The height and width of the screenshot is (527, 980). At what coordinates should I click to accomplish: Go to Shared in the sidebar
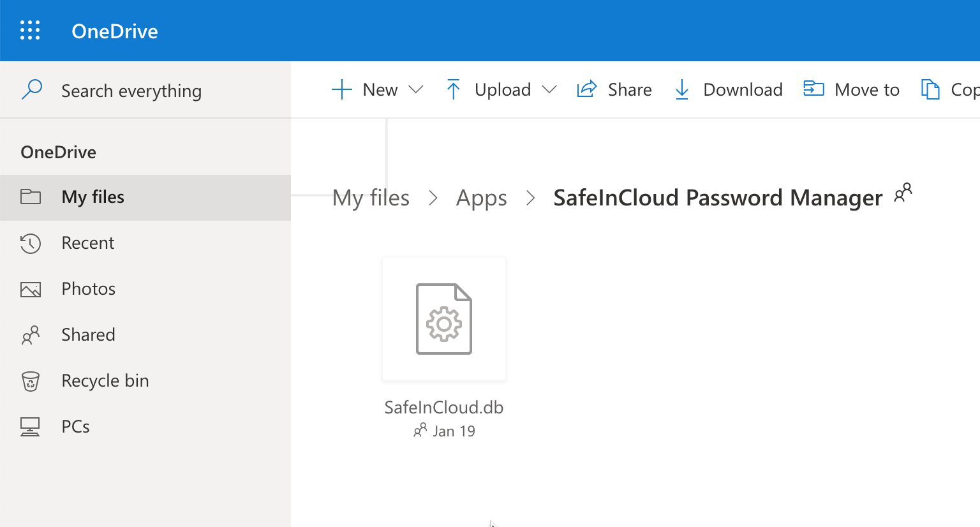coord(88,335)
